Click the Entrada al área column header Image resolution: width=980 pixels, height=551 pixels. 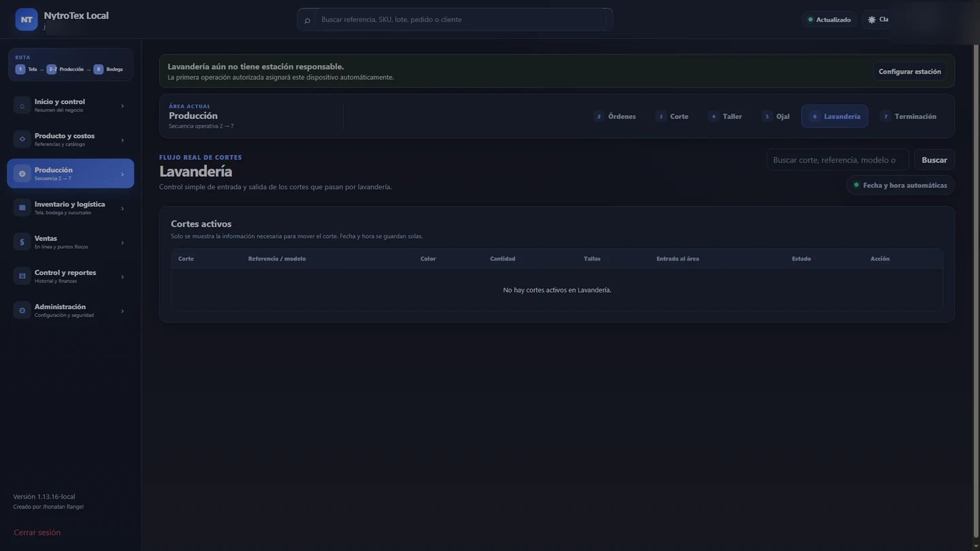pos(678,258)
